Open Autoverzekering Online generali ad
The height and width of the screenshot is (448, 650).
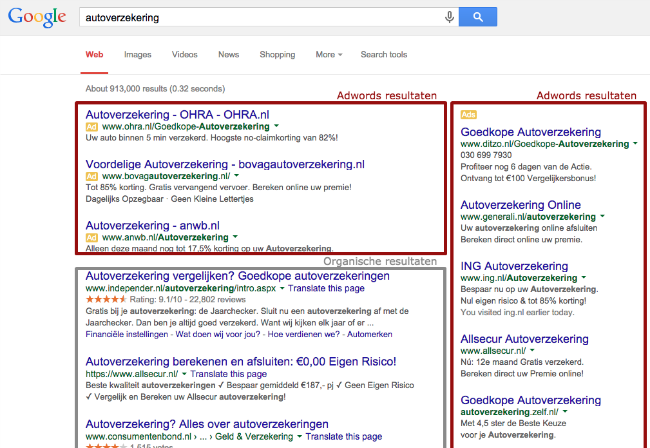[521, 205]
